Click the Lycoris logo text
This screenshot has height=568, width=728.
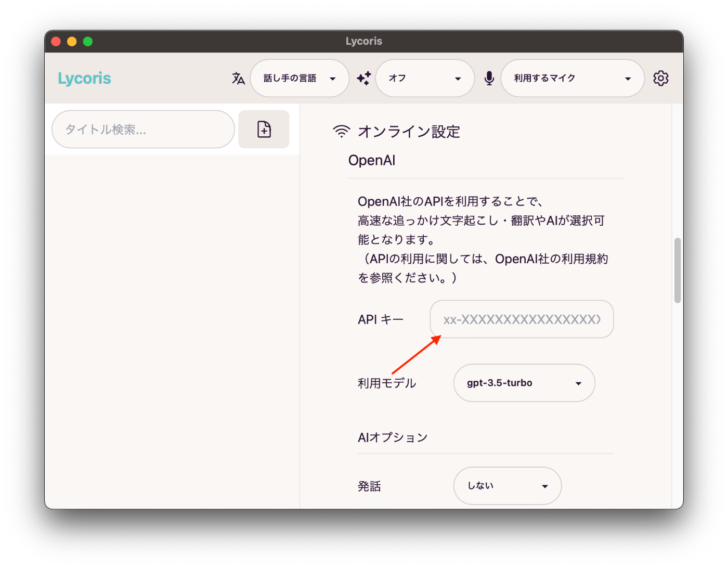click(84, 79)
